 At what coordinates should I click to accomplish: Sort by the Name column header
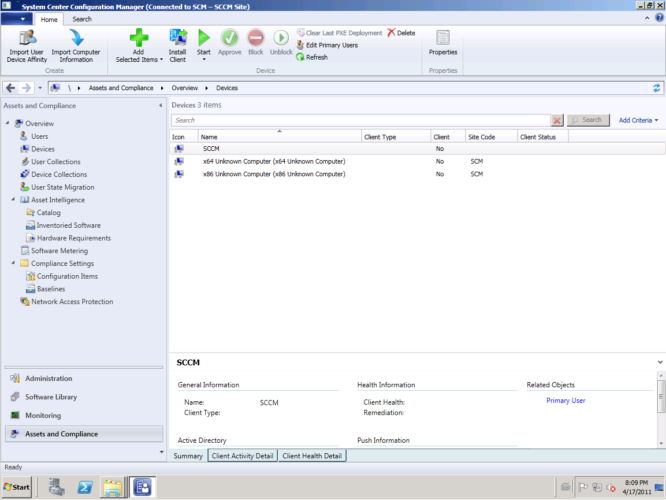(279, 137)
